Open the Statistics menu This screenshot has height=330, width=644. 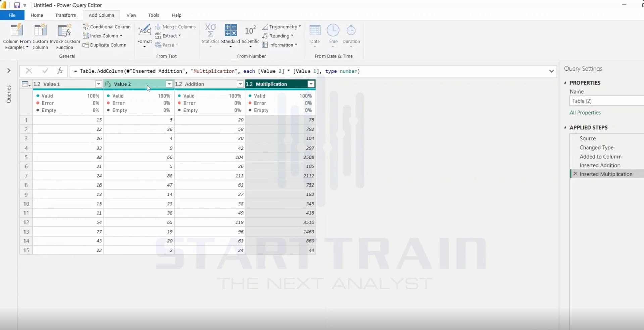pos(210,36)
